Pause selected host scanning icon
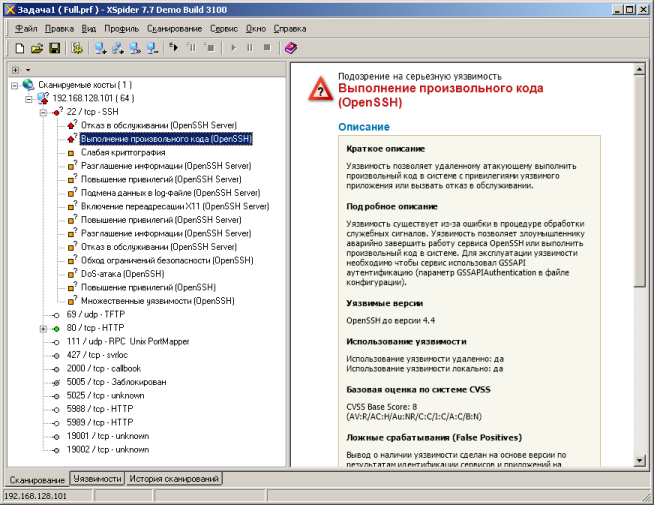Viewport: 654px width, 505px height. point(191,48)
